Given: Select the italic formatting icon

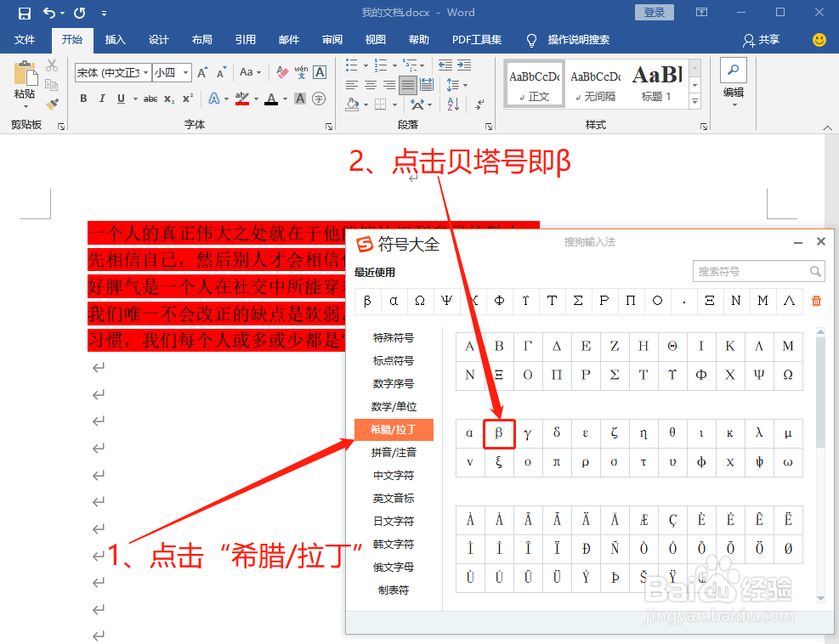Looking at the screenshot, I should tap(102, 99).
